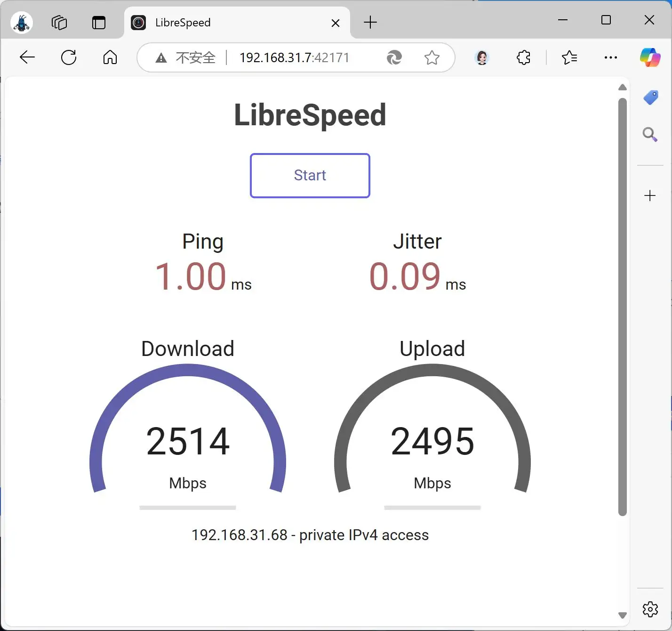Open the Settings and more menu
Viewport: 672px width, 631px height.
click(611, 57)
